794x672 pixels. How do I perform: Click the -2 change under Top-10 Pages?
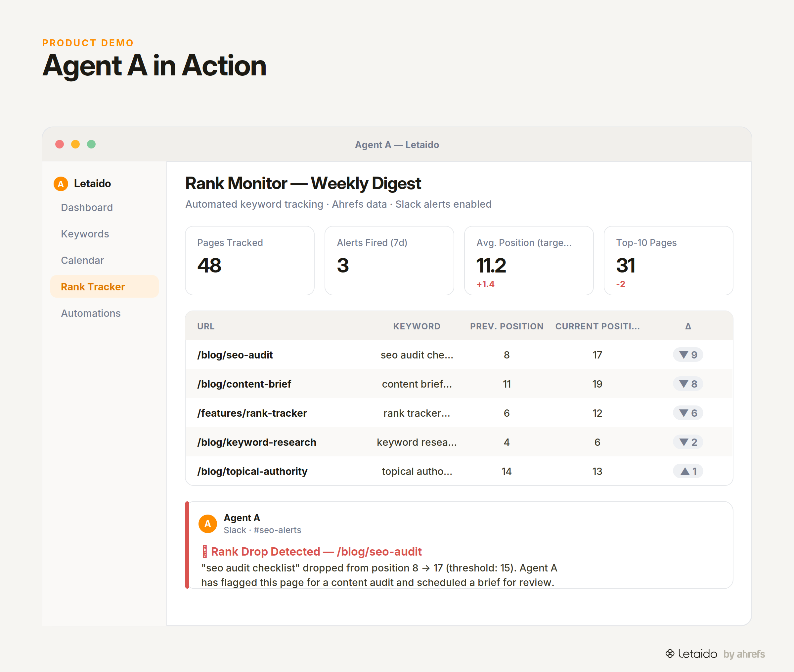click(x=621, y=284)
